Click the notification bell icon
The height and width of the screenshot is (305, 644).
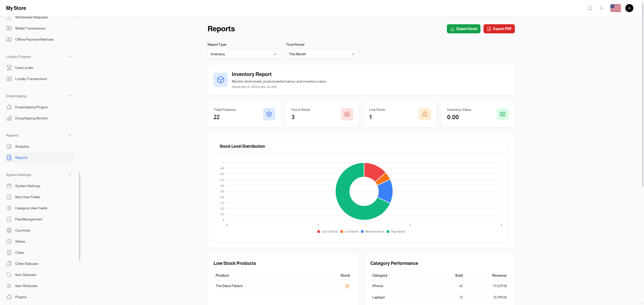(590, 8)
